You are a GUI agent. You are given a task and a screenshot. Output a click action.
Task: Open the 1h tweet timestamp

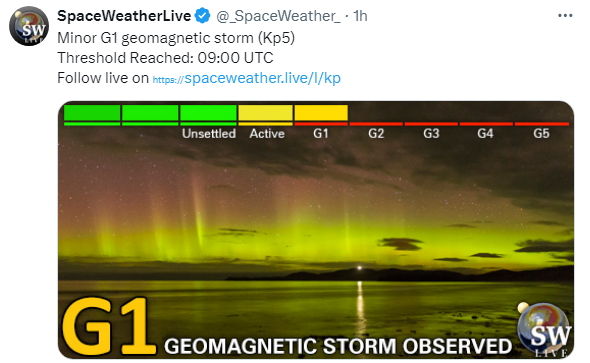click(x=360, y=16)
